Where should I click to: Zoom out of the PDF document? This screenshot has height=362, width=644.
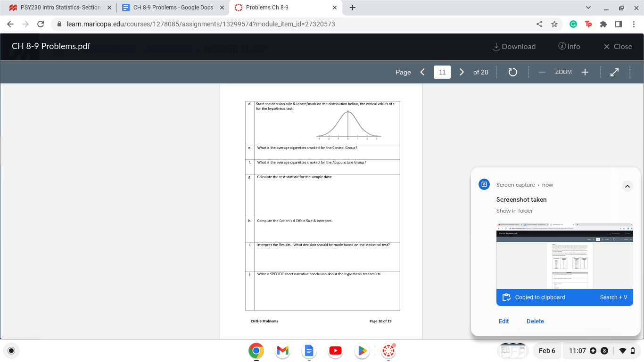pos(541,72)
